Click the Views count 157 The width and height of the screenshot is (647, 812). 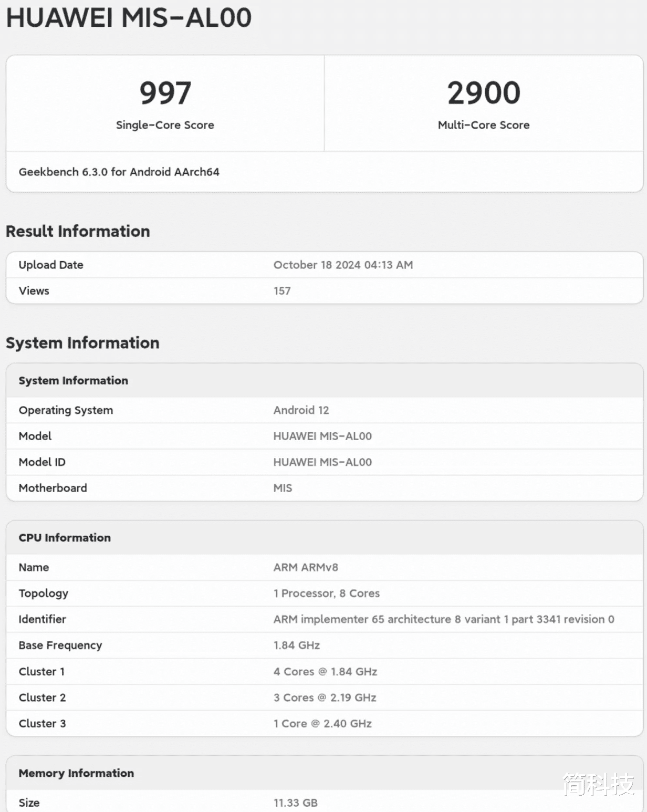(283, 290)
